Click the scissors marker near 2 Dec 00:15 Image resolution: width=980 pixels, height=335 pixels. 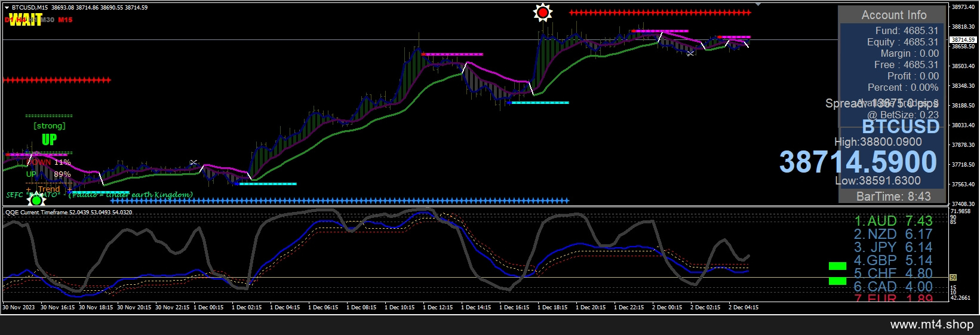pyautogui.click(x=690, y=54)
